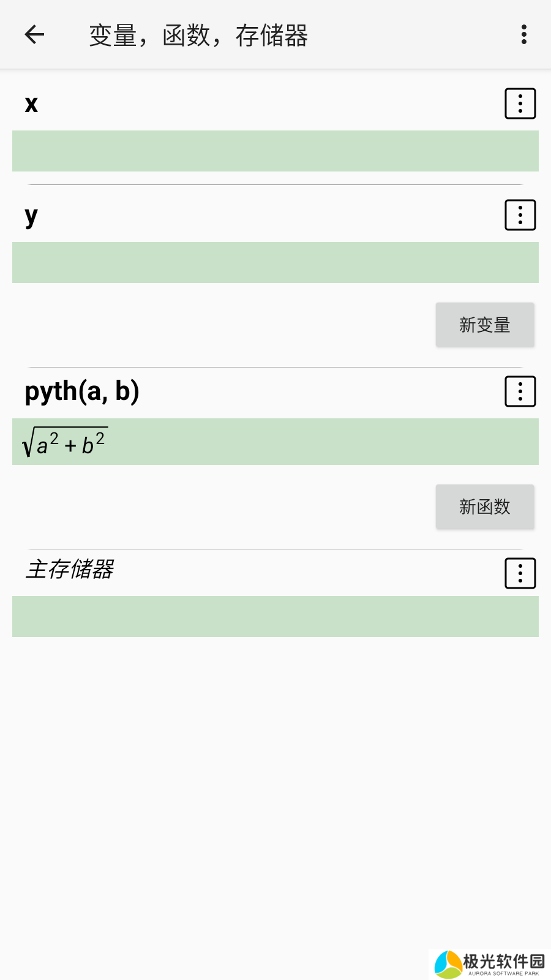Tap the value field of variable x
The width and height of the screenshot is (551, 980).
[275, 151]
